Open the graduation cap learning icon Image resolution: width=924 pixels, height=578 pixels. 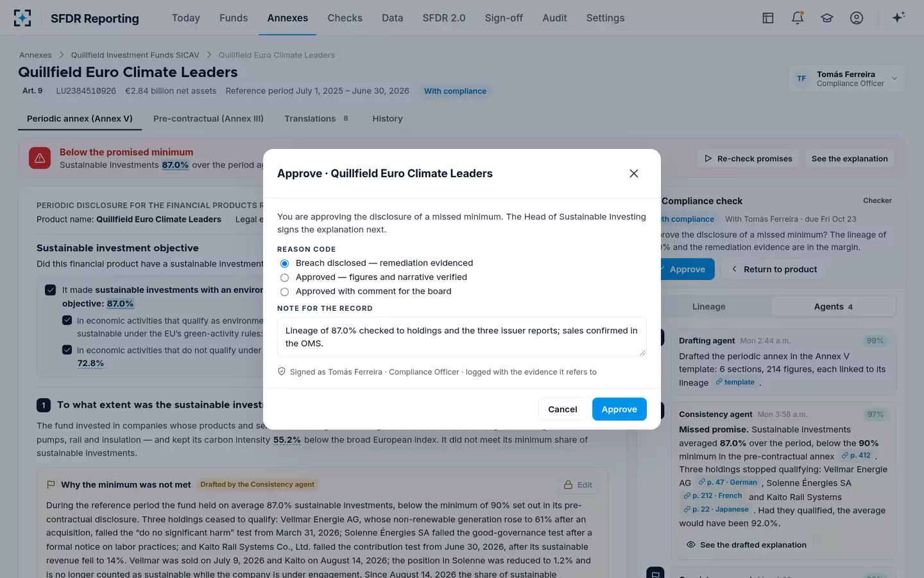tap(827, 18)
